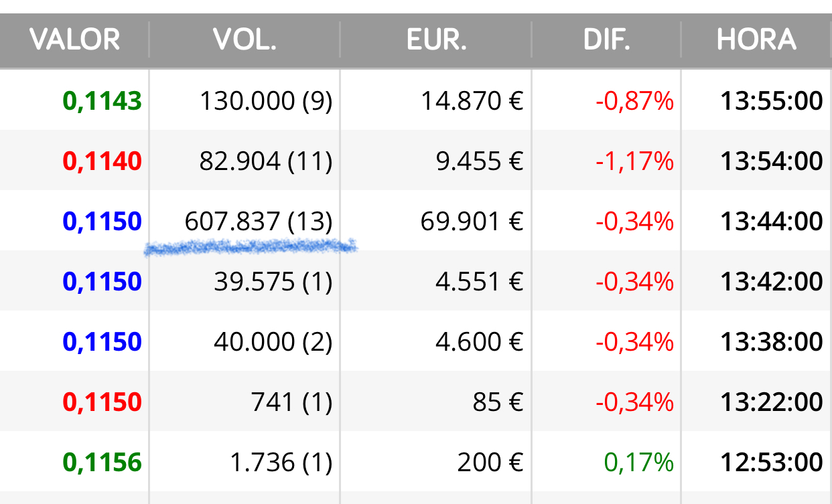Click the volume 741 (1) cell

(291, 402)
